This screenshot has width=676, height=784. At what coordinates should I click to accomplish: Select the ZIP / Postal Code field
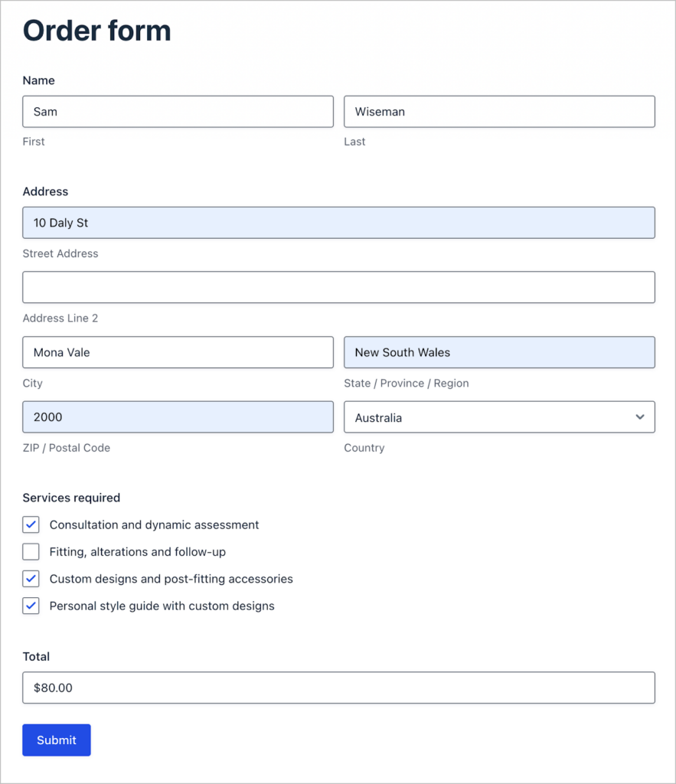tap(178, 417)
